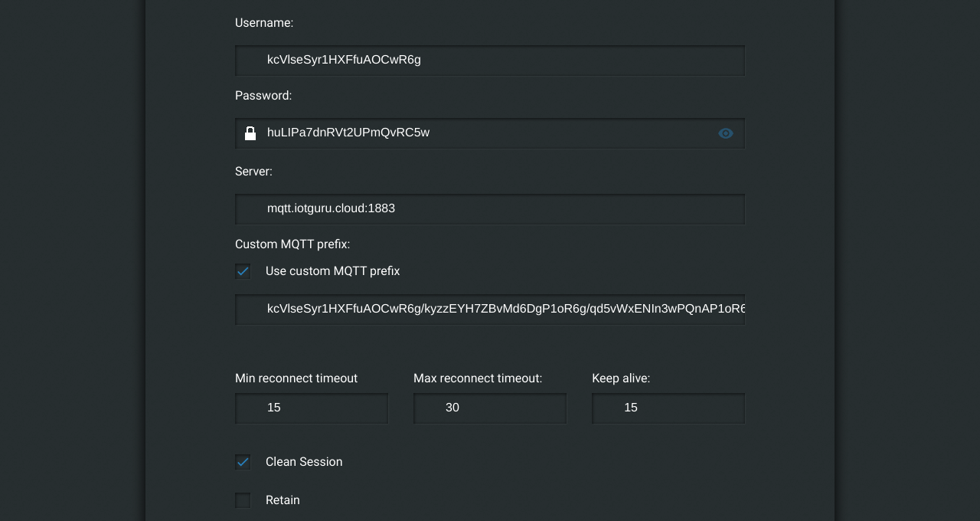The width and height of the screenshot is (980, 521).
Task: Click the 'Keep alive:' label
Action: [x=621, y=378]
